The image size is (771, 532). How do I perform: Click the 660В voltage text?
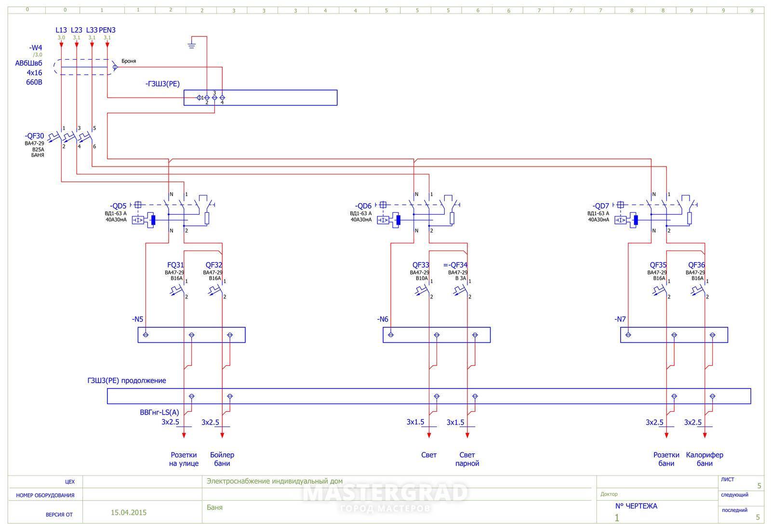click(34, 82)
